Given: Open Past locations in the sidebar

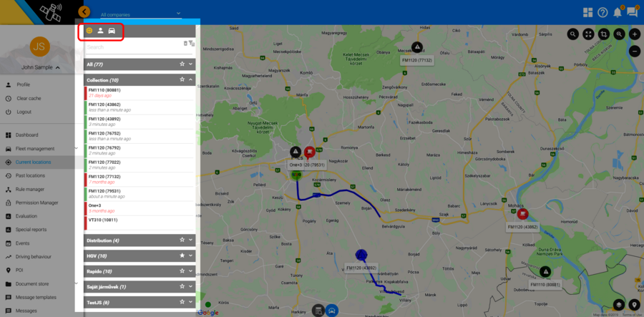Looking at the screenshot, I should tap(31, 175).
